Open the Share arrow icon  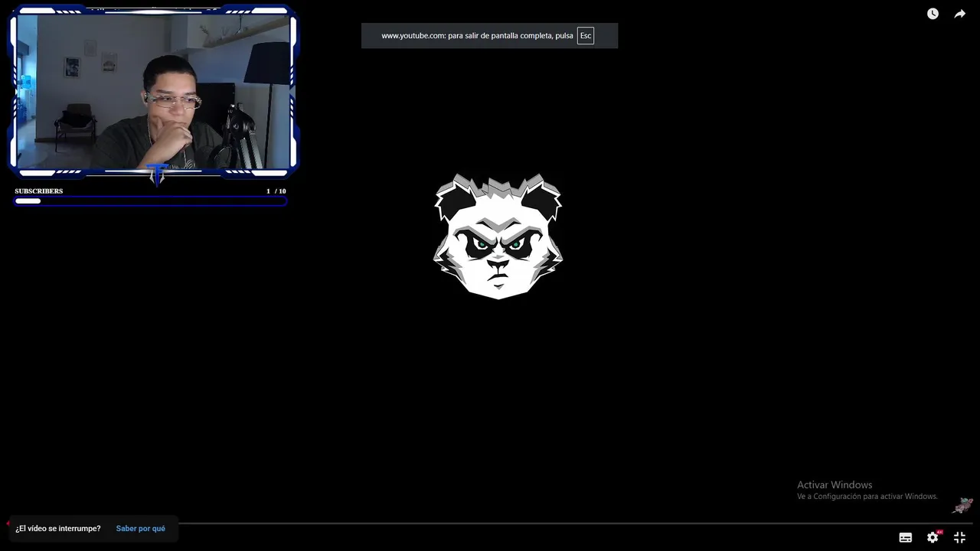[959, 14]
